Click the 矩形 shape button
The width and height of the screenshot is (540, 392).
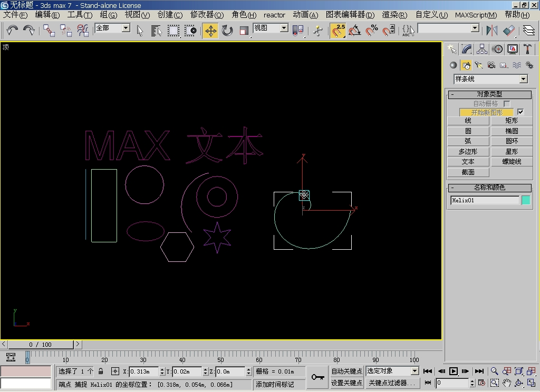[x=512, y=121]
